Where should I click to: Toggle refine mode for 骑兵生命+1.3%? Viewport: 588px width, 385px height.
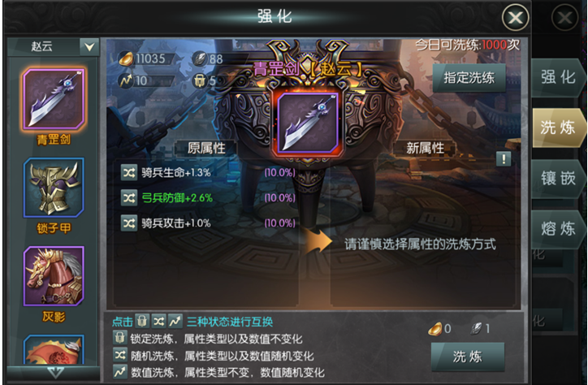(x=129, y=172)
